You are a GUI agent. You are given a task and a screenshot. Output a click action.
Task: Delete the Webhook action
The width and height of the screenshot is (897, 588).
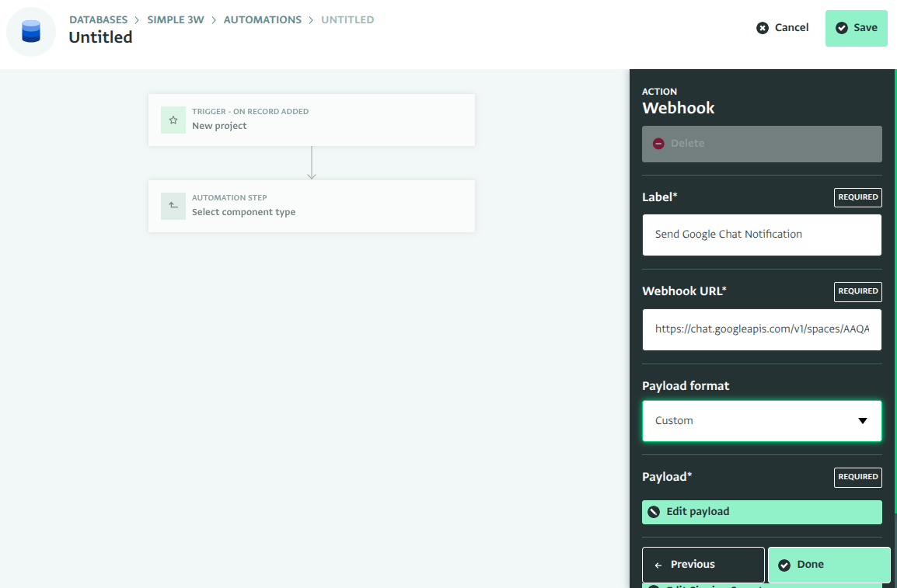[762, 144]
